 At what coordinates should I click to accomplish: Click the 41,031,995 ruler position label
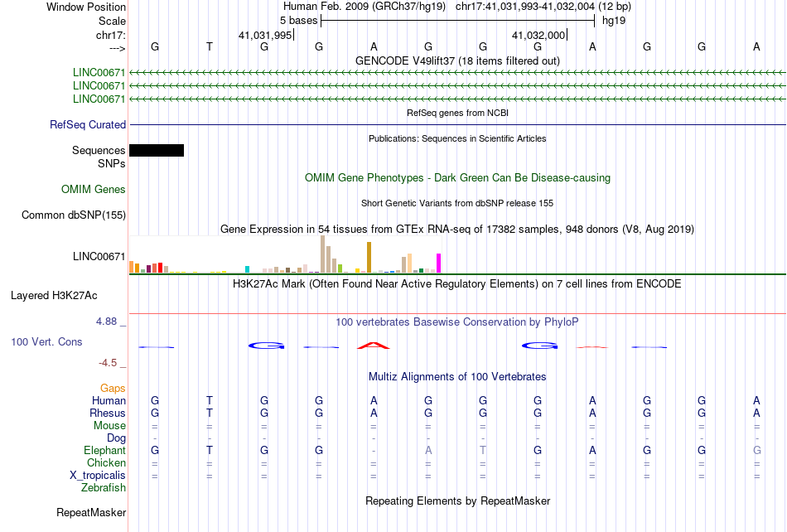(265, 35)
